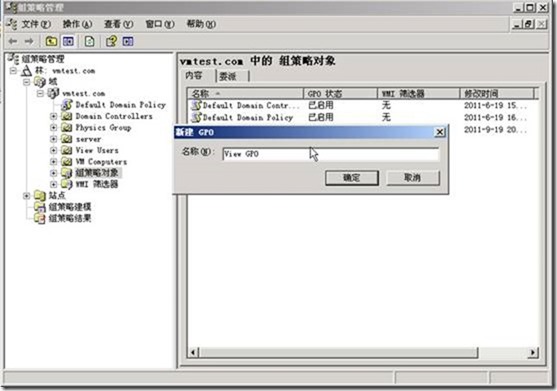Expand the Physics Group node
The height and width of the screenshot is (391, 557).
[x=54, y=127]
